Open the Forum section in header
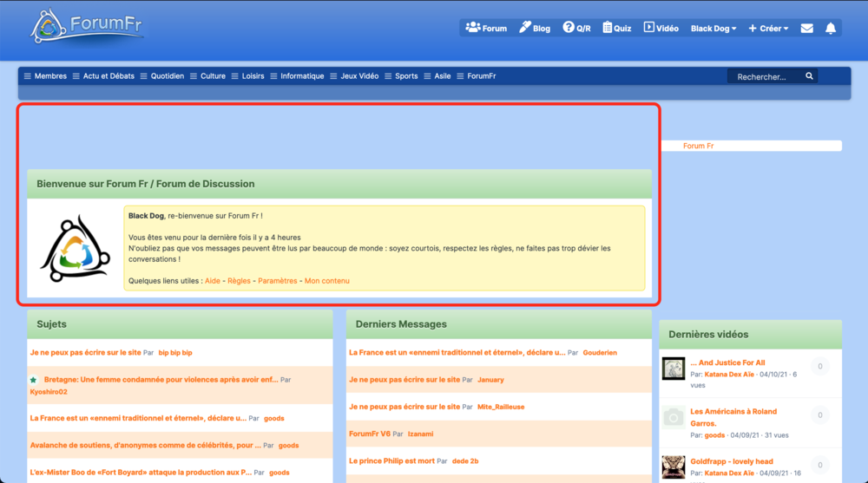 (x=486, y=29)
